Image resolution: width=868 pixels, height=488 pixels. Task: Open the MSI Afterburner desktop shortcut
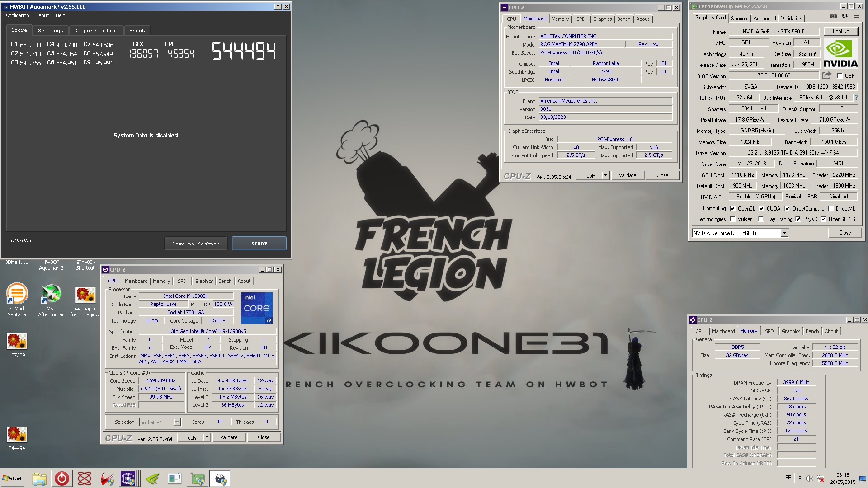point(51,300)
